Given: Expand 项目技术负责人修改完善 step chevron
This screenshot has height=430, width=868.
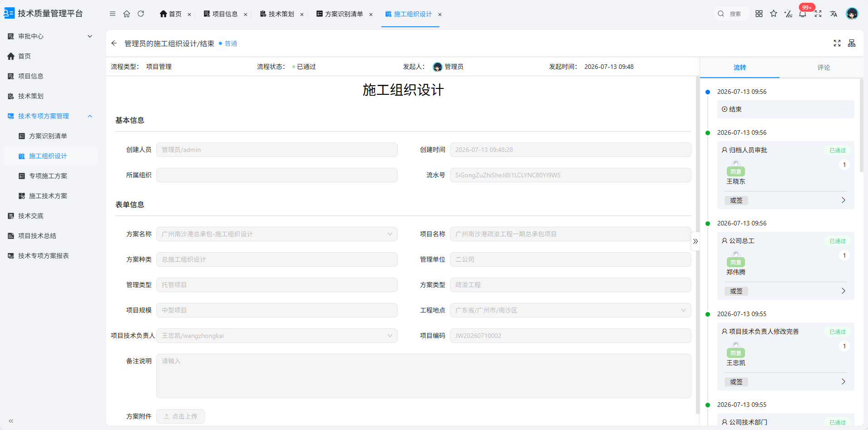Looking at the screenshot, I should pyautogui.click(x=843, y=381).
